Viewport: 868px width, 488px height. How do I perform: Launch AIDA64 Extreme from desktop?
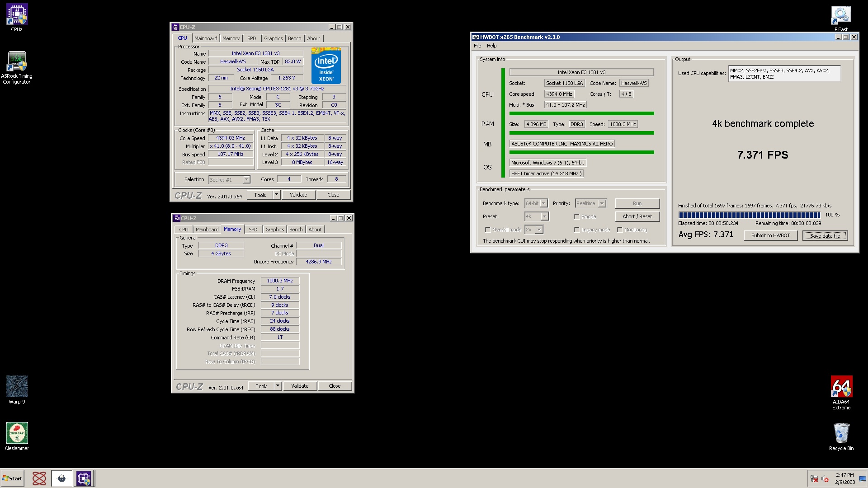pyautogui.click(x=841, y=392)
